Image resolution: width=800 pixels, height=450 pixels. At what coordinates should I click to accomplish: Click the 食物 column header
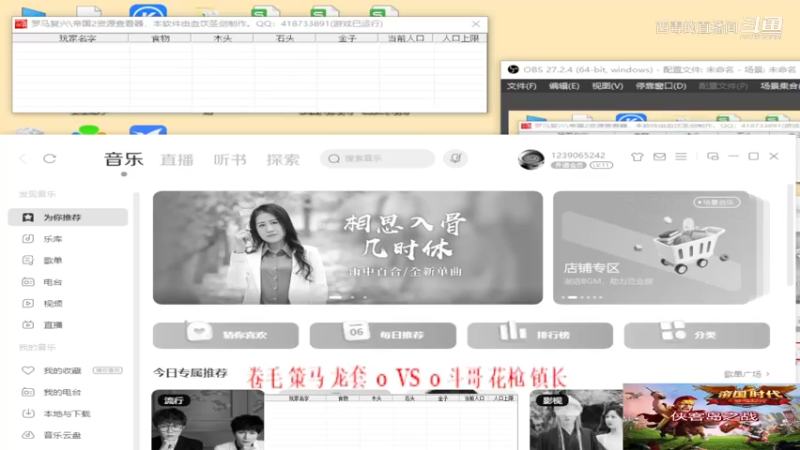coord(160,38)
